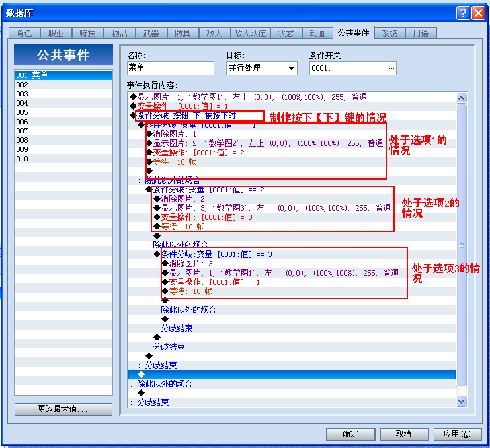
Task: Select common event 008 in list
Action: (x=63, y=140)
